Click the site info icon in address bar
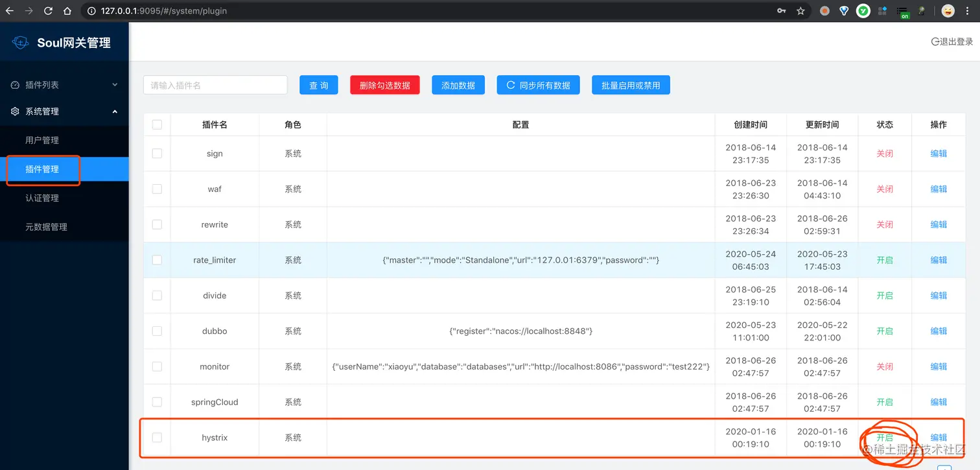 91,11
